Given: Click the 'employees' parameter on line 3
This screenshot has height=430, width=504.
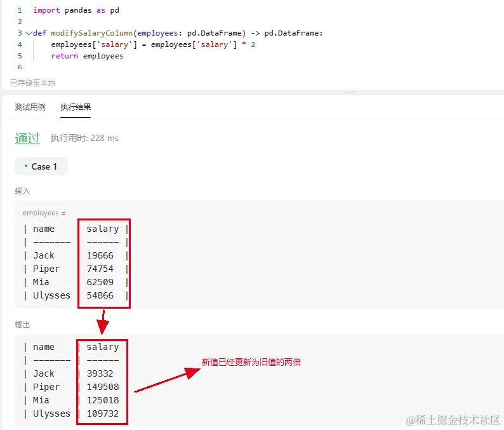Looking at the screenshot, I should [x=157, y=33].
